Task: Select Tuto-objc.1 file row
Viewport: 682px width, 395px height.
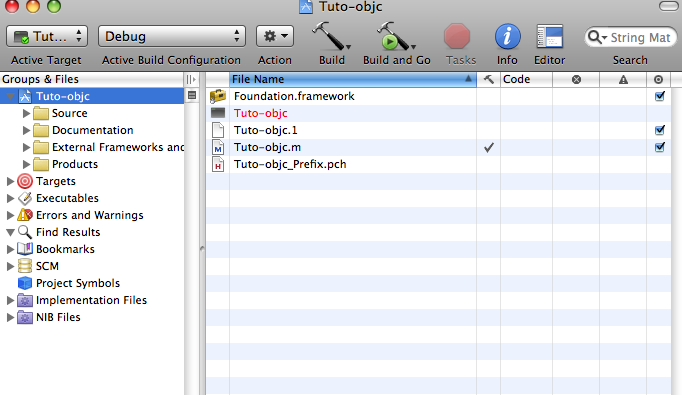Action: coord(438,130)
